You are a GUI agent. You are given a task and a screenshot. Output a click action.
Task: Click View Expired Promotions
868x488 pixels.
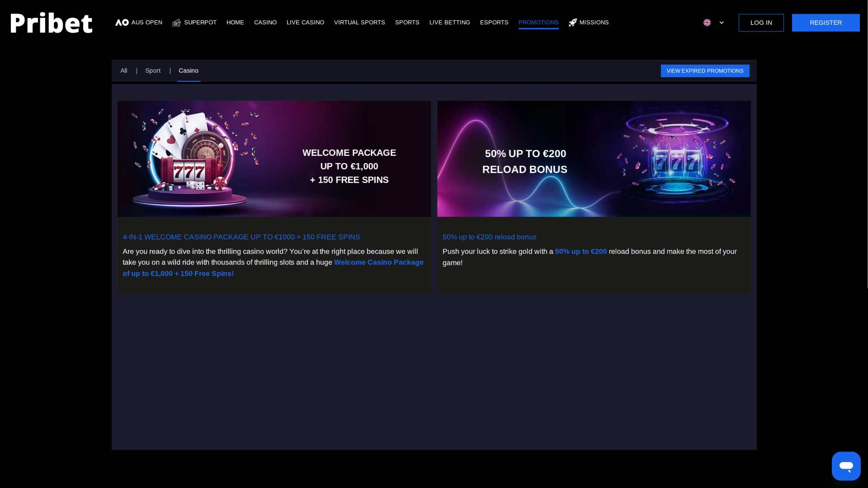coord(705,70)
